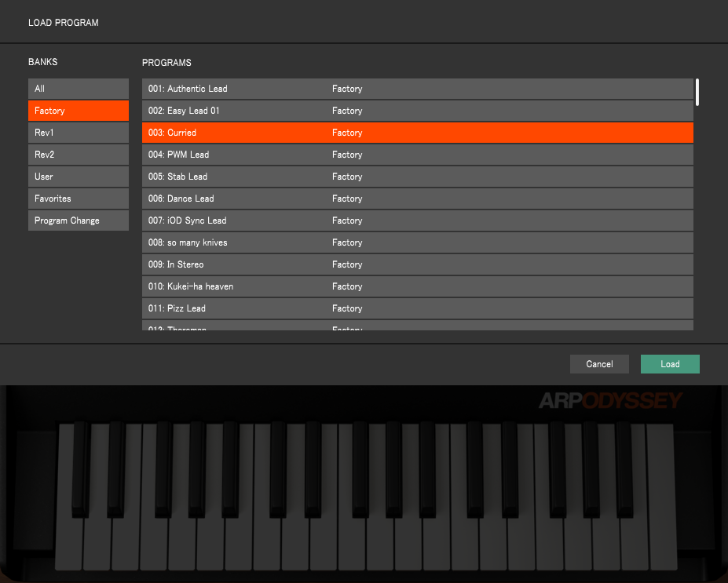This screenshot has width=728, height=583.
Task: Select the "All" bank
Action: point(78,89)
